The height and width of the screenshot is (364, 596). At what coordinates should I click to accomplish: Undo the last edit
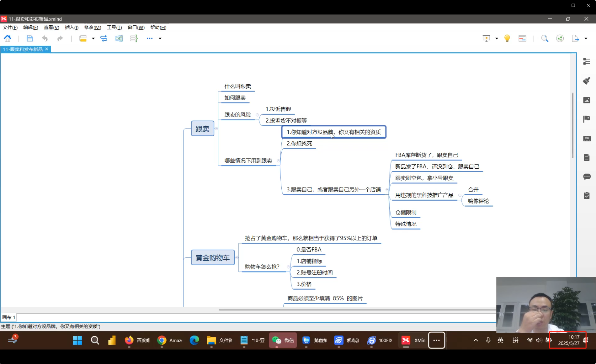(45, 39)
